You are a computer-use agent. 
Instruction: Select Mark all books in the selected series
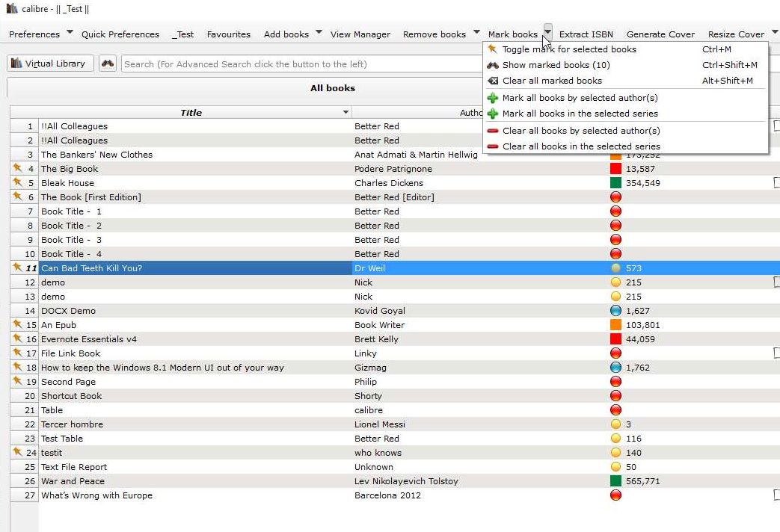coord(626,114)
